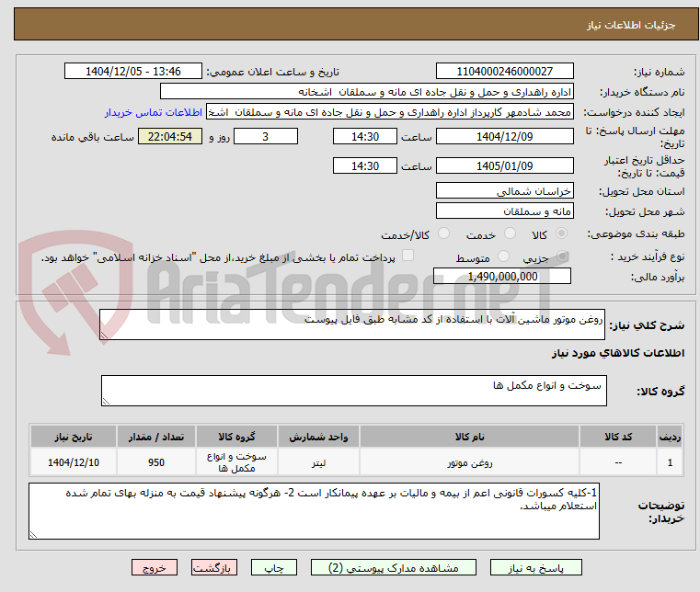The image size is (700, 592).
Task: Click the تاریخ نیاز column header
Action: click(x=74, y=437)
